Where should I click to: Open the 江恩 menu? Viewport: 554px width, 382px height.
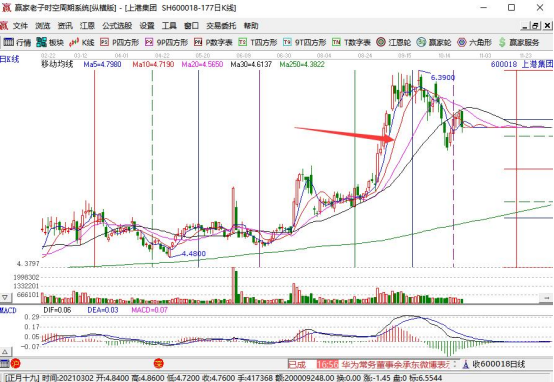tap(87, 25)
